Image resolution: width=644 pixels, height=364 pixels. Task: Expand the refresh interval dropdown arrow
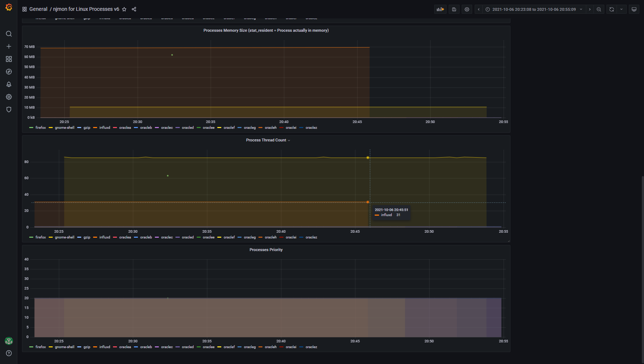[x=621, y=9]
